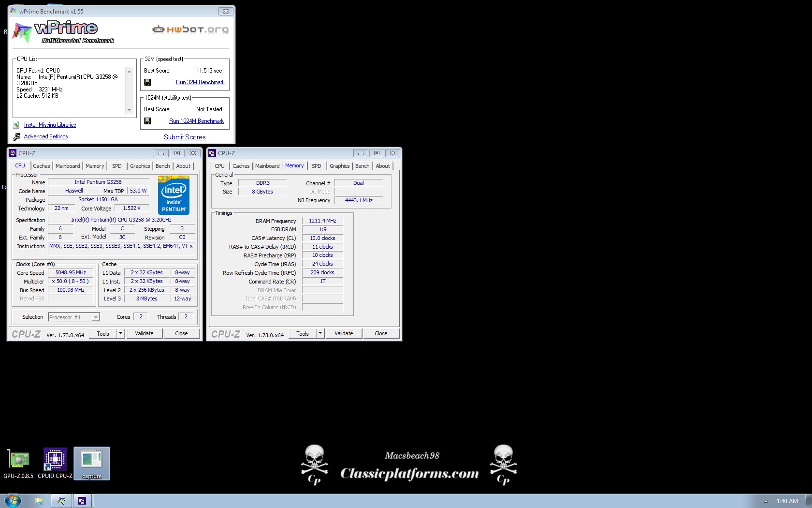Screen dimensions: 812x508
Task: Click CPU List scrollbar up arrow
Action: coord(129,71)
